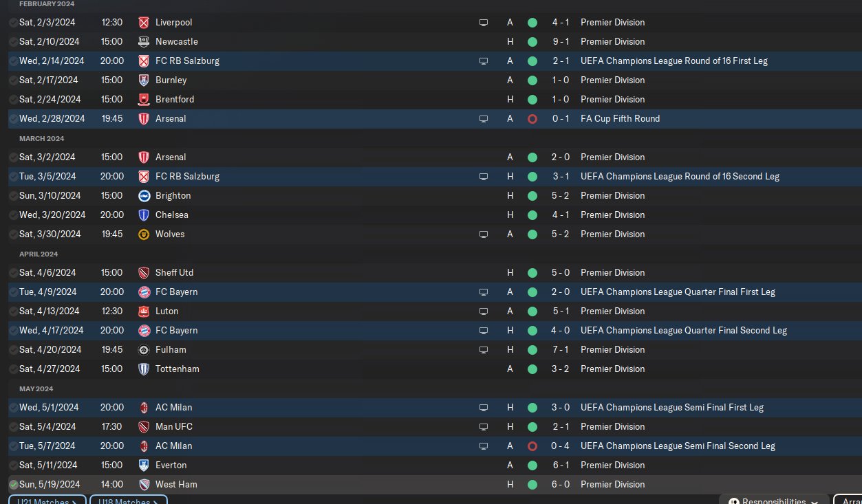Click the AC Milan badge on 5/7/2024

144,446
